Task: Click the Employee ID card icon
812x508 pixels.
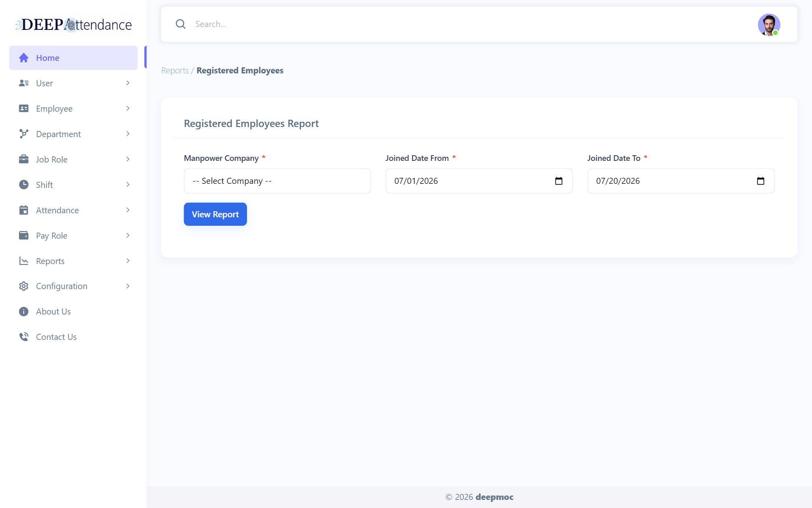Action: coord(24,108)
